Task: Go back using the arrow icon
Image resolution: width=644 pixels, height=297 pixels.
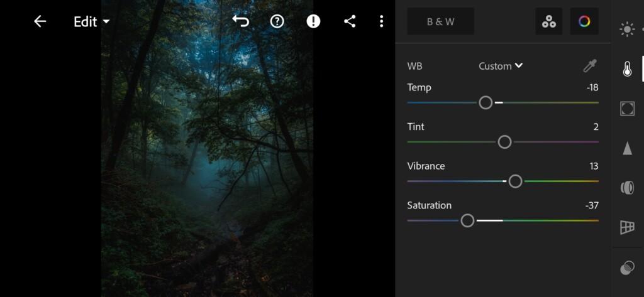Action: pos(40,21)
